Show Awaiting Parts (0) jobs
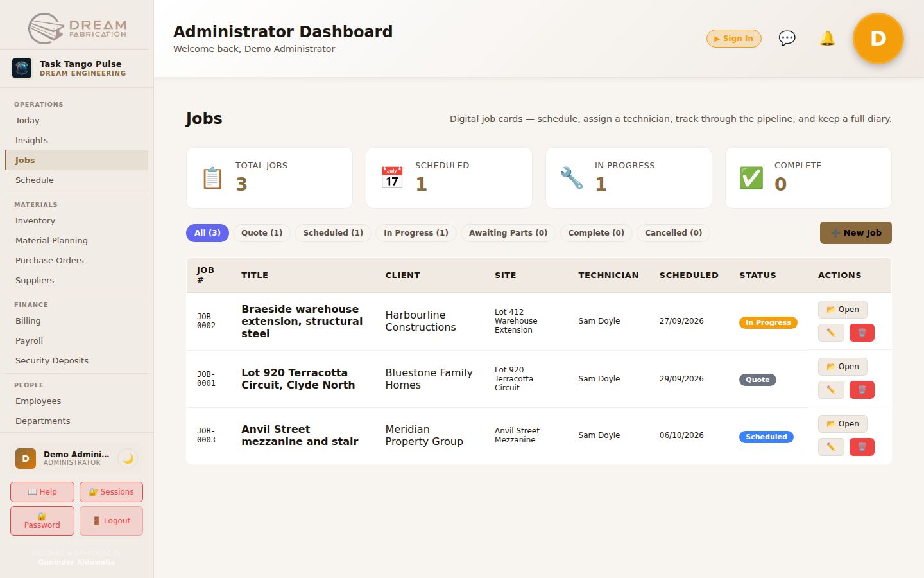924x578 pixels. coord(508,233)
